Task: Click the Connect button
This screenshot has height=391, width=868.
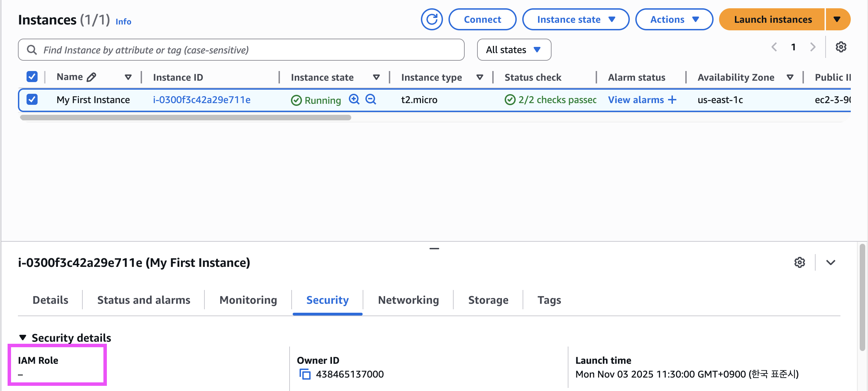Action: 482,20
